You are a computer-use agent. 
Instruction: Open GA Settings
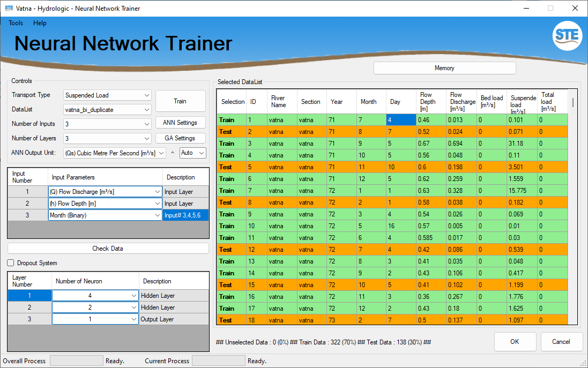tap(180, 138)
